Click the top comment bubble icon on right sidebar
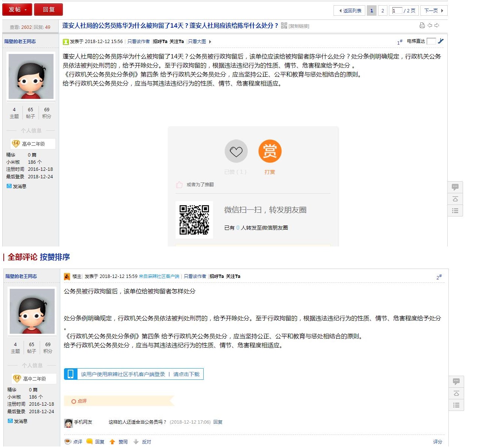This screenshot has height=448, width=478. coord(455,187)
